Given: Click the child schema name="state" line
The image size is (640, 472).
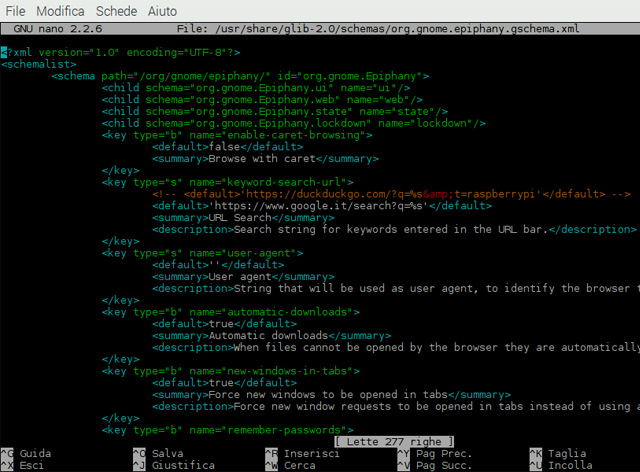Looking at the screenshot, I should click(x=275, y=112).
